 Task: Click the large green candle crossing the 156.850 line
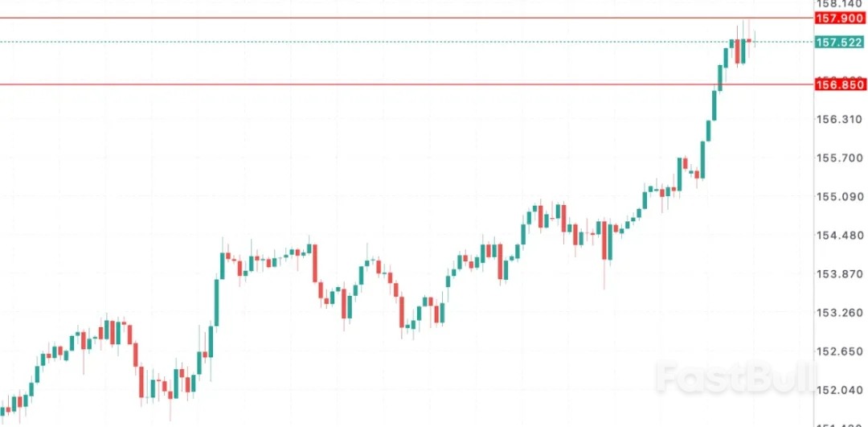pyautogui.click(x=719, y=76)
